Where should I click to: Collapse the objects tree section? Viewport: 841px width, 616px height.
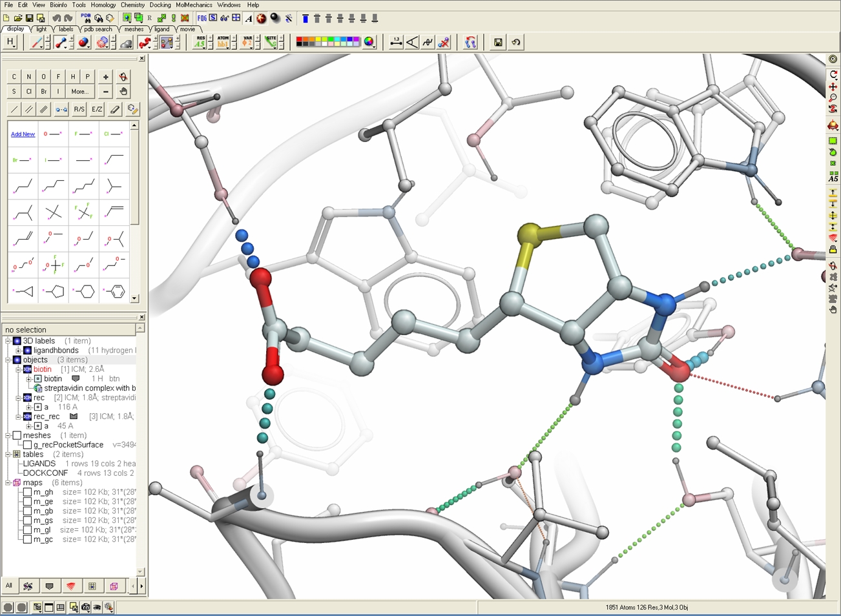click(8, 360)
